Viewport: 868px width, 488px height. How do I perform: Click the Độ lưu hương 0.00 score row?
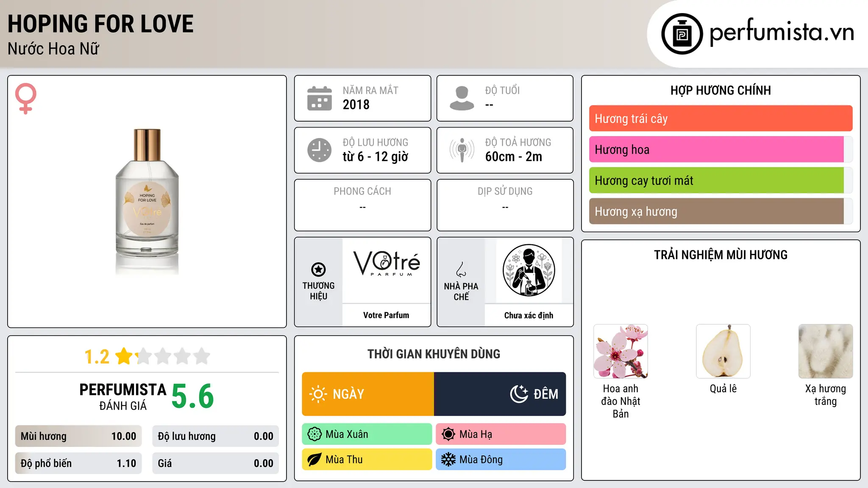[215, 436]
